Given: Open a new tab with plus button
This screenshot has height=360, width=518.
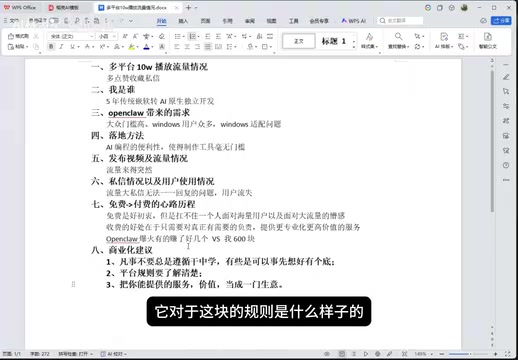Looking at the screenshot, I should click(188, 7).
